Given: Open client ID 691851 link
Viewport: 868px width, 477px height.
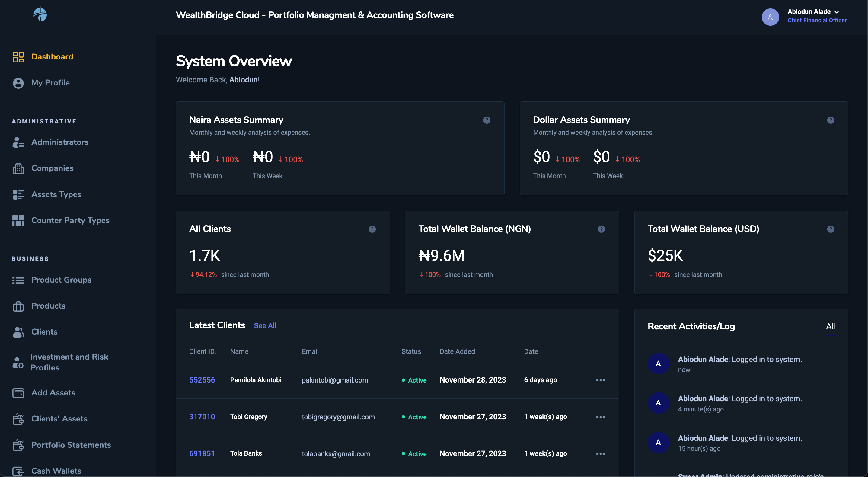Looking at the screenshot, I should pos(202,453).
